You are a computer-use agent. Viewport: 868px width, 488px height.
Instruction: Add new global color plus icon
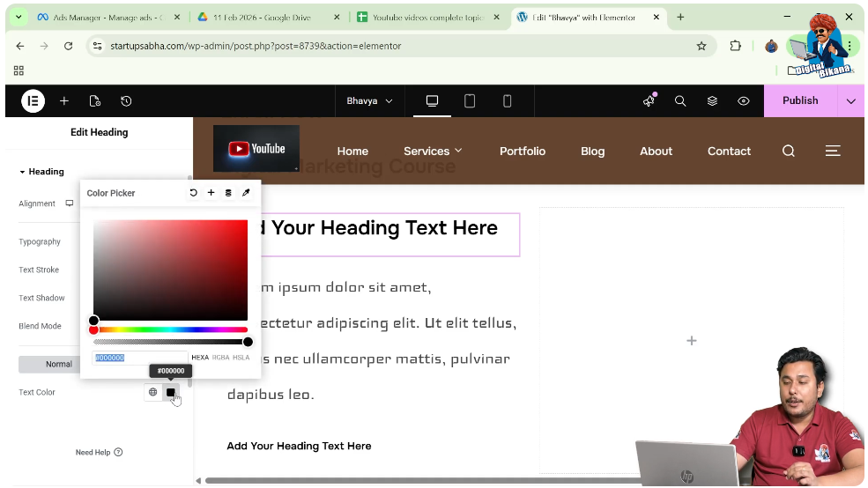[211, 193]
